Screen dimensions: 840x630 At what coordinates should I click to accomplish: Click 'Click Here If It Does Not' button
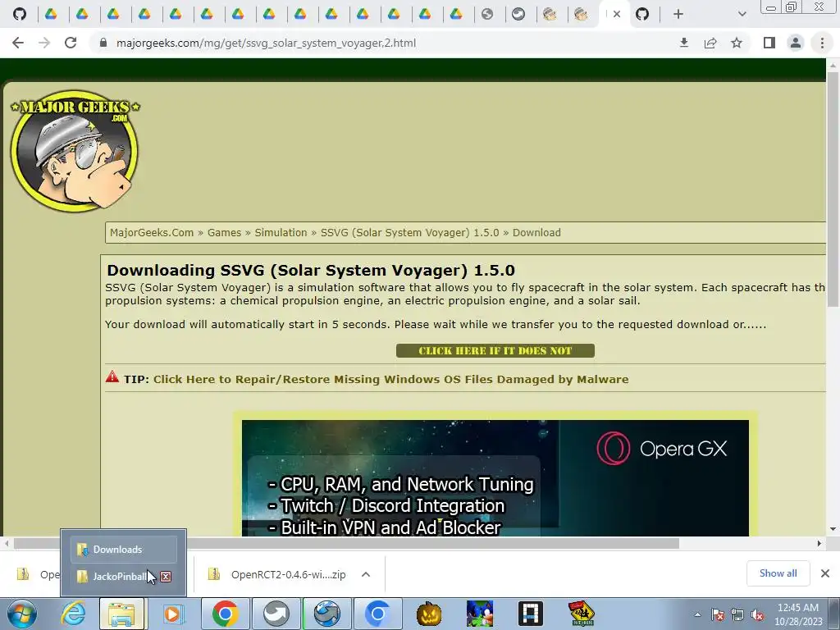[495, 351]
